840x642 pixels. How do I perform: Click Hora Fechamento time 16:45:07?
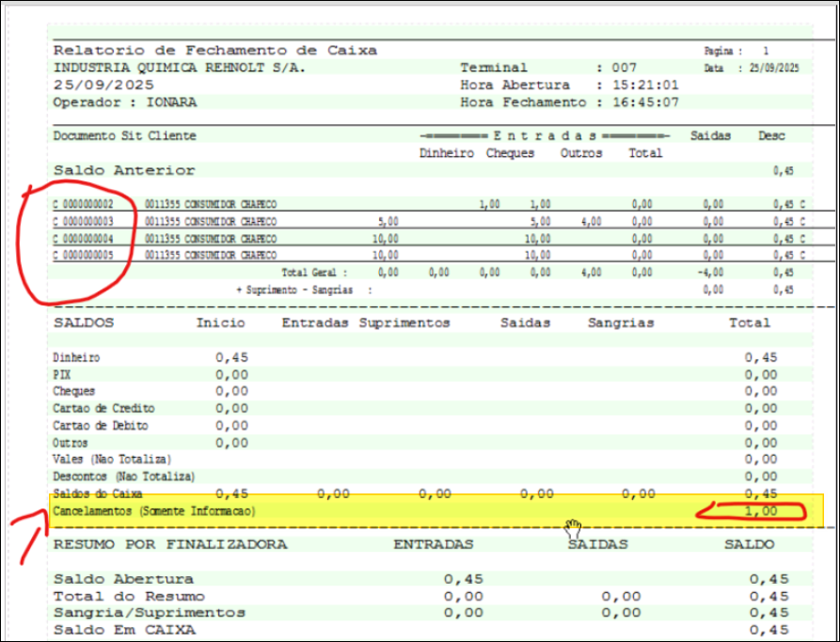tap(647, 102)
